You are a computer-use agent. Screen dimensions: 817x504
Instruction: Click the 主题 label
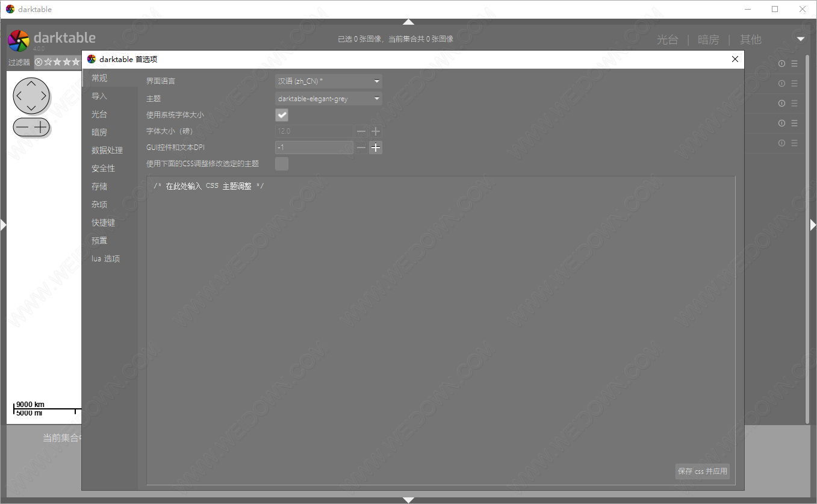click(x=154, y=98)
